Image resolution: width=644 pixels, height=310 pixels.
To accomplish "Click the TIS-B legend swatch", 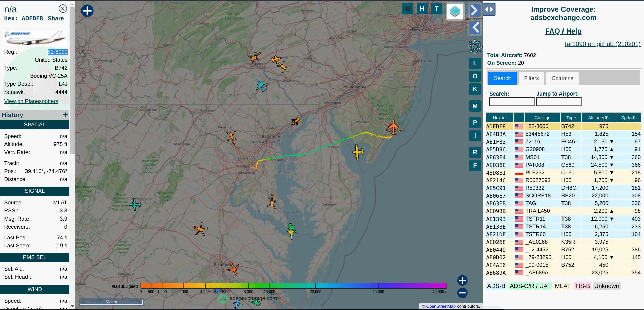I will click(x=582, y=286).
